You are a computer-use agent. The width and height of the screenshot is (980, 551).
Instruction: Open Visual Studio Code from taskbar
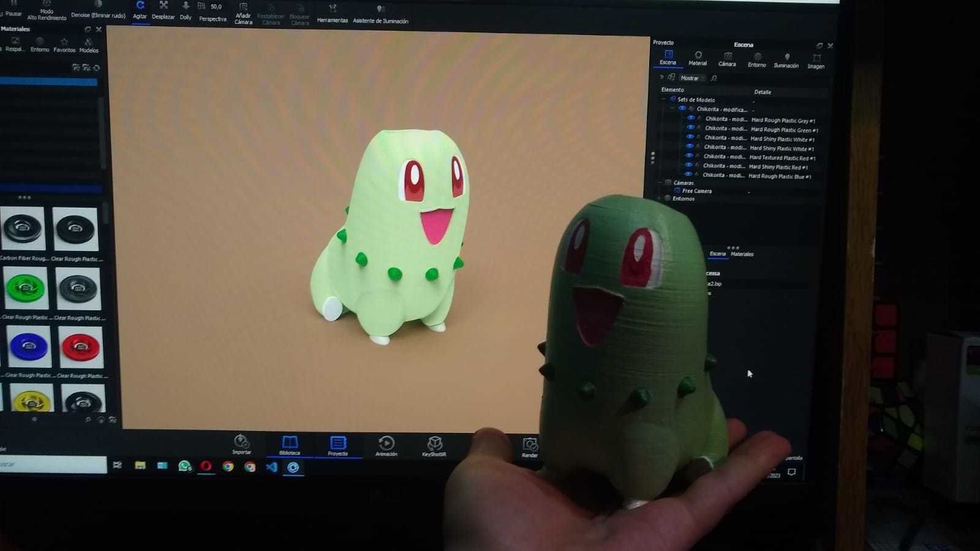tap(271, 467)
